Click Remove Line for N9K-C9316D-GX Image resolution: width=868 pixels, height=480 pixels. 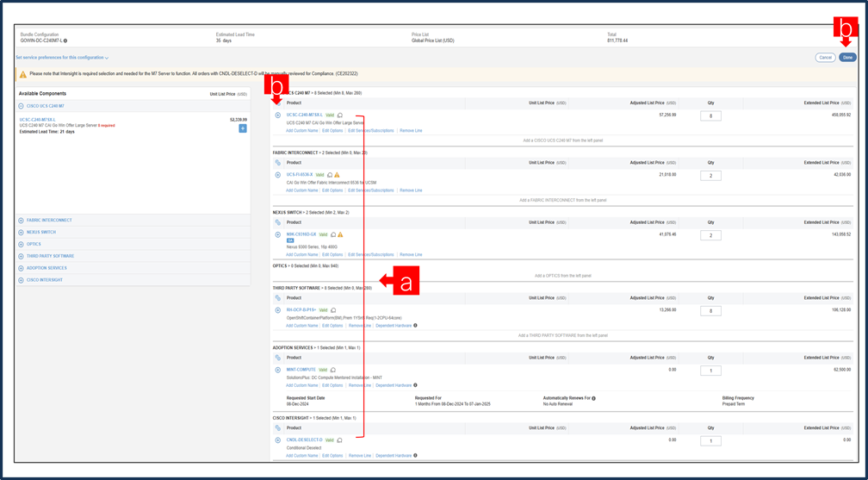click(411, 254)
